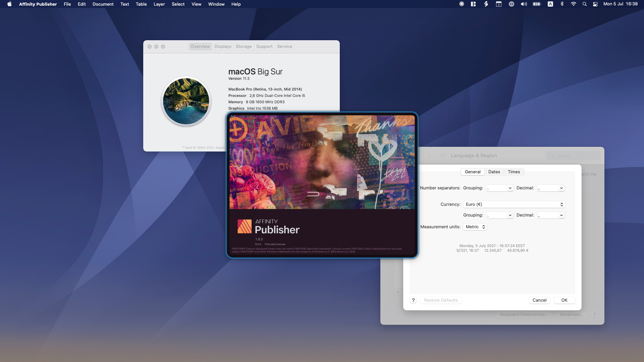
Task: Open the Table menu
Action: pos(141,4)
